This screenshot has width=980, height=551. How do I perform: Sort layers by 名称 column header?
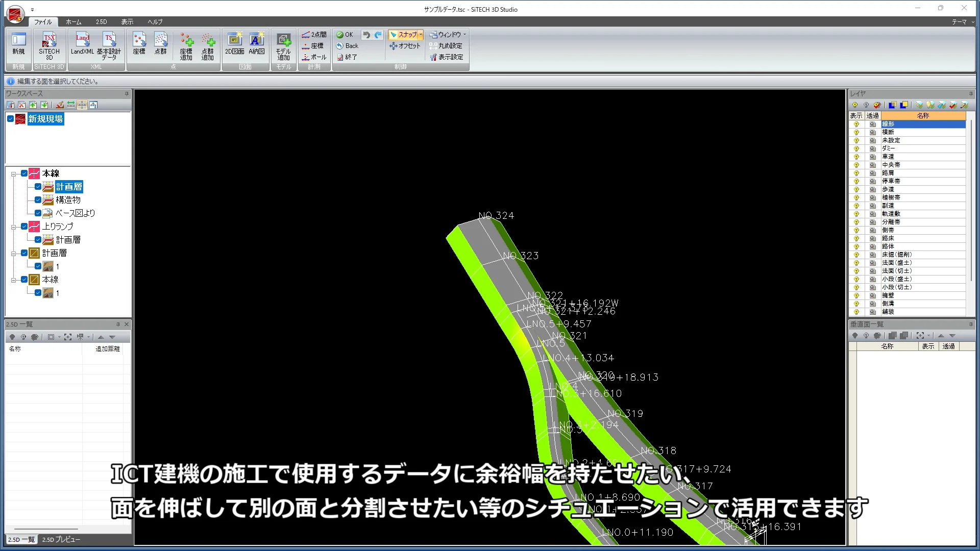pyautogui.click(x=923, y=116)
